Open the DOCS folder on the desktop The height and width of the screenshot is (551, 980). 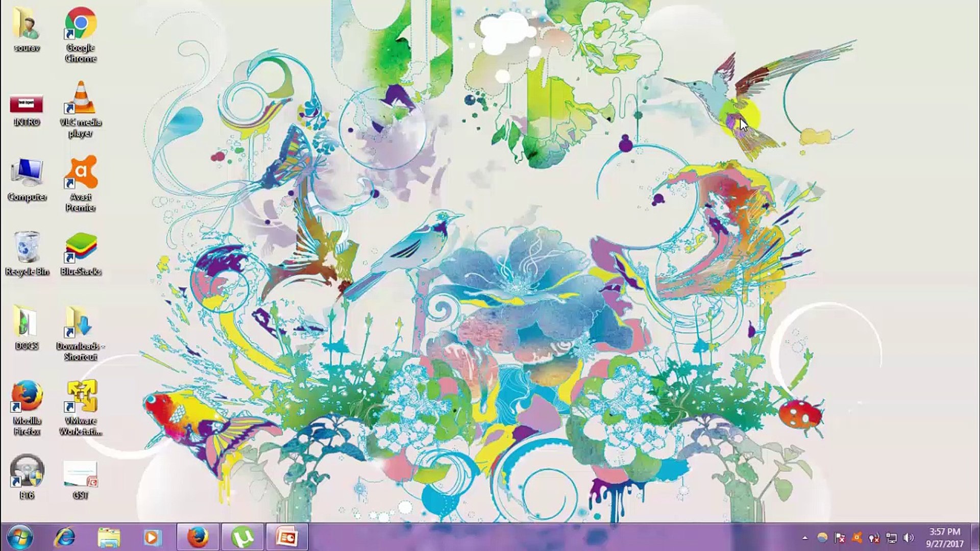point(27,328)
